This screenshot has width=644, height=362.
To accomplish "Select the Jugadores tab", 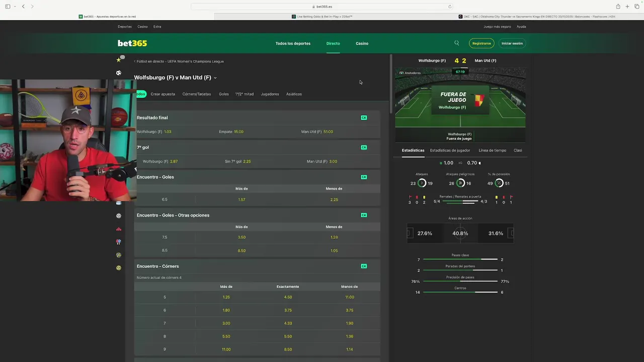I will [x=270, y=94].
